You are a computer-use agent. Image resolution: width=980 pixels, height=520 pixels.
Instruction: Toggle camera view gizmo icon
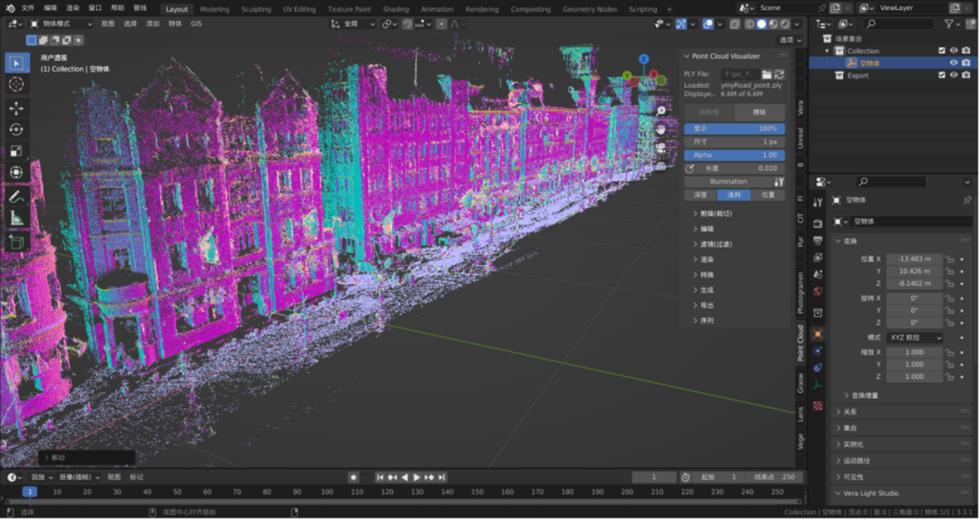(661, 148)
